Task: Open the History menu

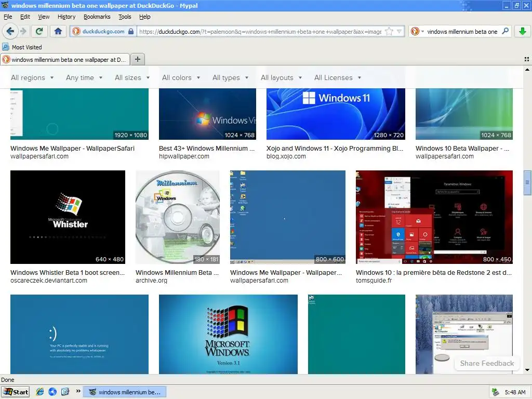Action: (x=66, y=17)
